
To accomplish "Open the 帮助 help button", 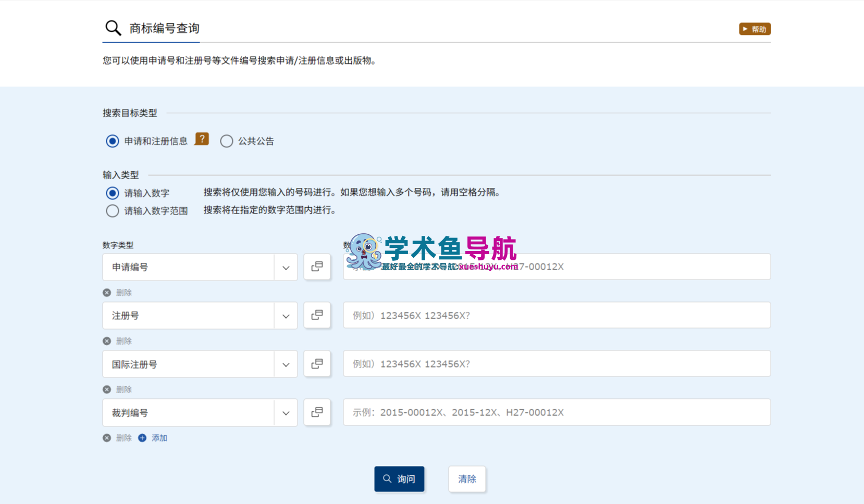I will coord(755,29).
